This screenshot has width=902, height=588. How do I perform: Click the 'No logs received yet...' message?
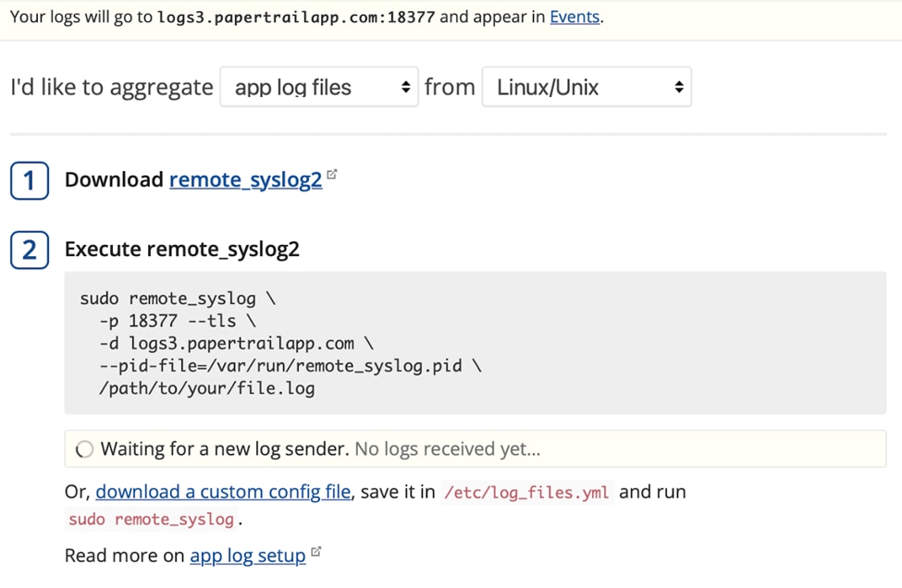click(x=448, y=449)
